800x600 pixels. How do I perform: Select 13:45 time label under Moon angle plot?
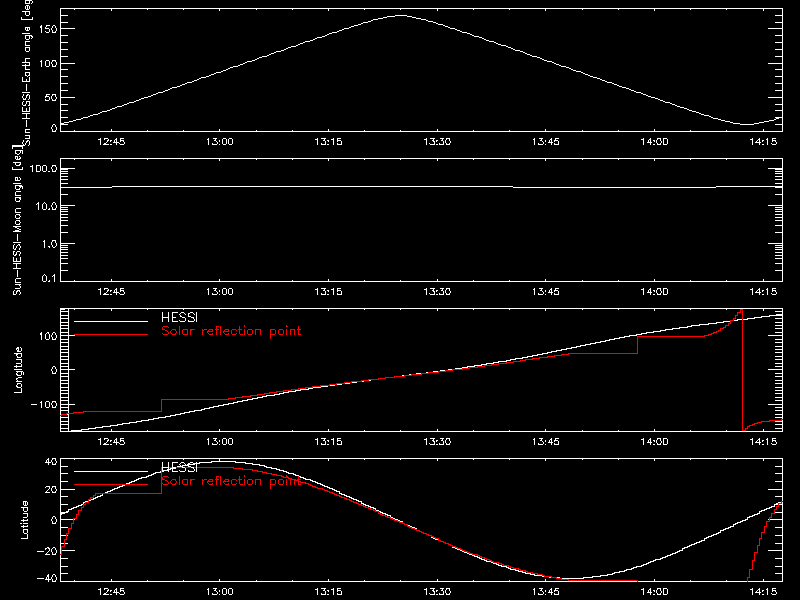coord(545,291)
